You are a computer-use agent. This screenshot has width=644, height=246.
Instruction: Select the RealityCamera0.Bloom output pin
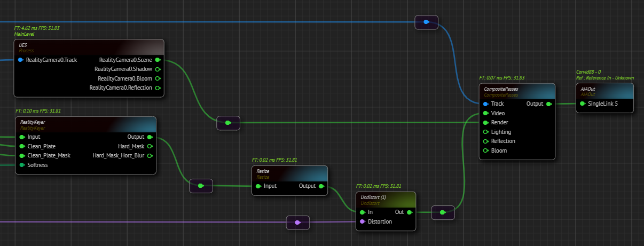click(x=158, y=78)
